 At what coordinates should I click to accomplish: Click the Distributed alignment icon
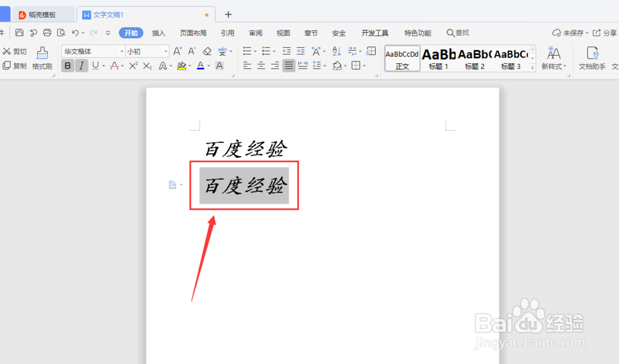pos(303,66)
